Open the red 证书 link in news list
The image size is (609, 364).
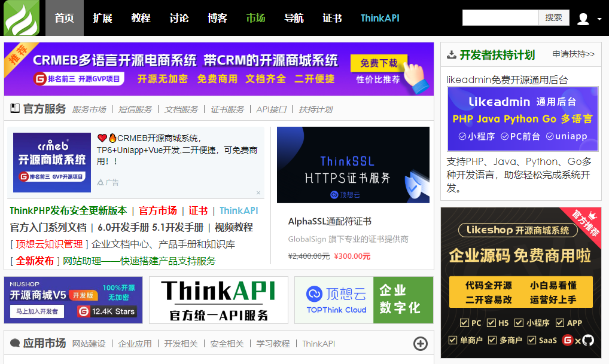click(x=198, y=211)
